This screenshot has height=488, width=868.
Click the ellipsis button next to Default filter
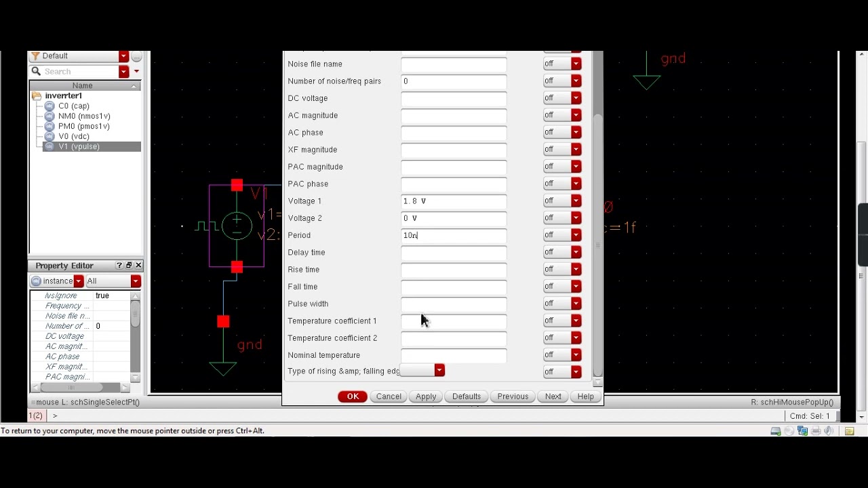[136, 56]
